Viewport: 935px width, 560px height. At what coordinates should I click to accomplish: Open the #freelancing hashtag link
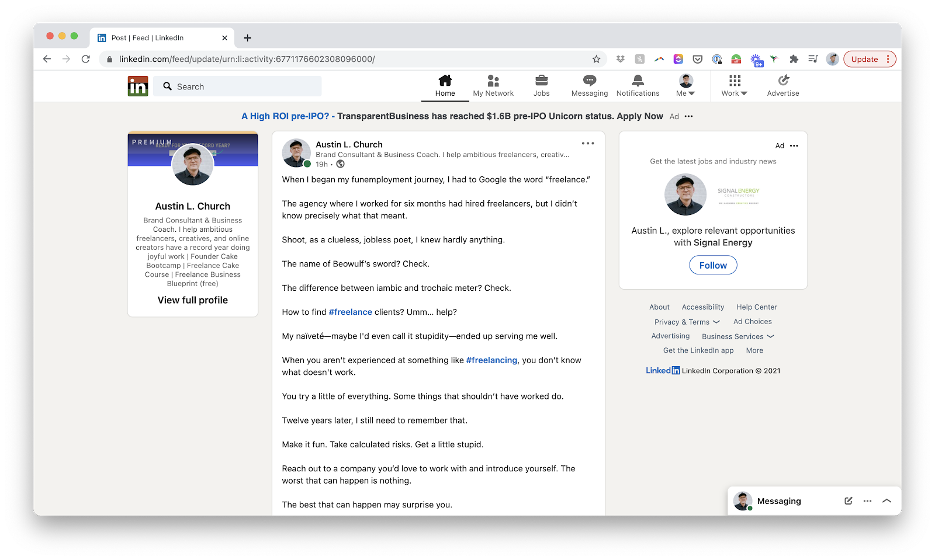coord(491,360)
